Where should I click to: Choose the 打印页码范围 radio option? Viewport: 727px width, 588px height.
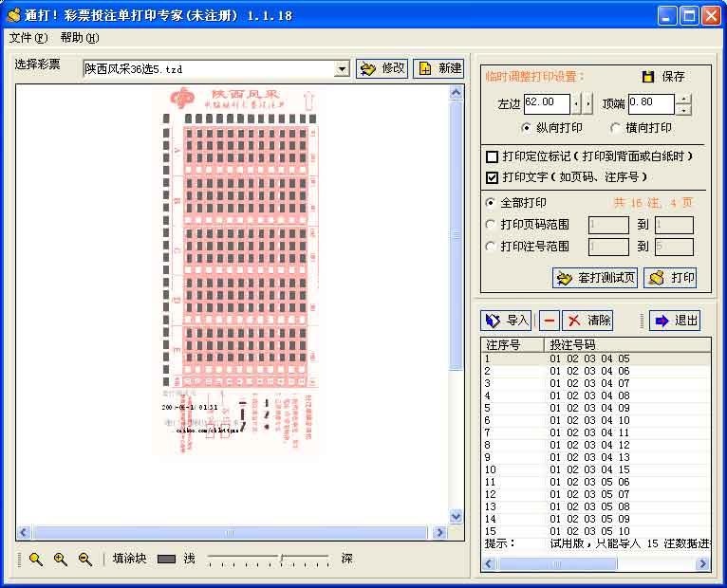coord(491,225)
